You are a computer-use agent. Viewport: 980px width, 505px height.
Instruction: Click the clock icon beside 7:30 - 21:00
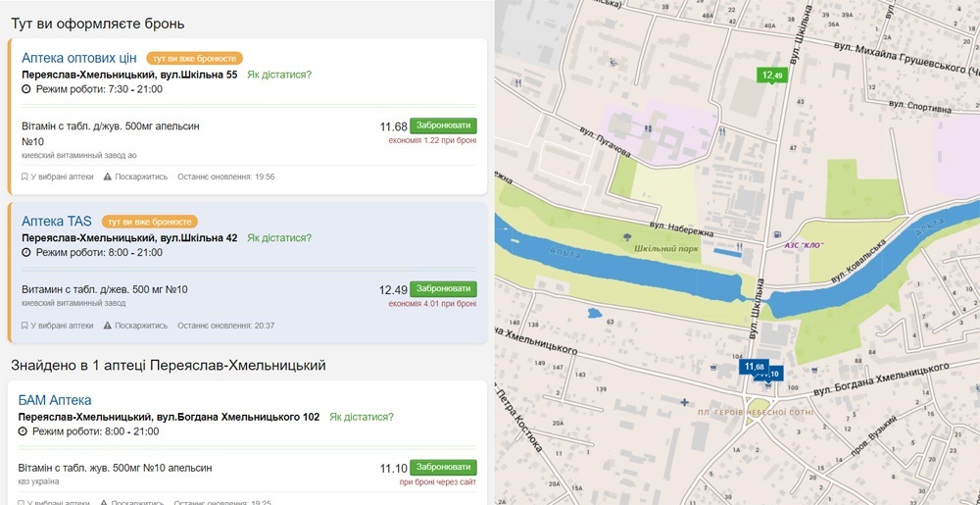(26, 89)
